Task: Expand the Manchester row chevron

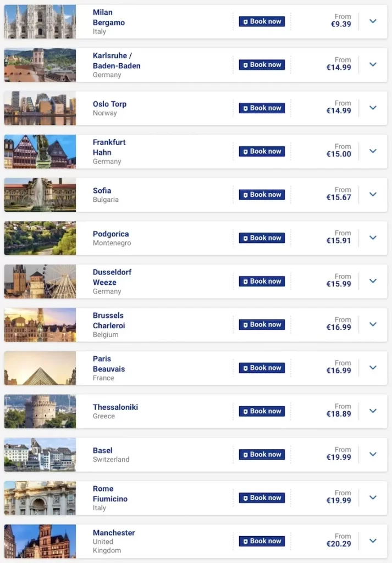Action: pyautogui.click(x=373, y=541)
